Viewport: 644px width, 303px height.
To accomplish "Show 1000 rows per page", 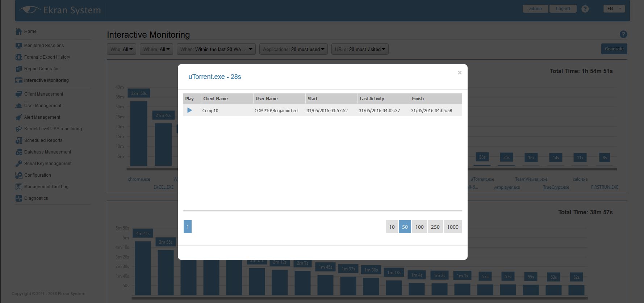I will [x=453, y=227].
